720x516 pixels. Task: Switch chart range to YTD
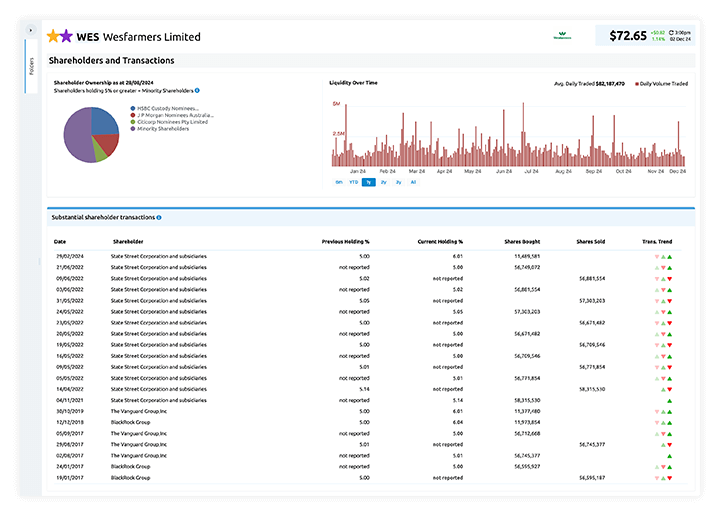[354, 182]
